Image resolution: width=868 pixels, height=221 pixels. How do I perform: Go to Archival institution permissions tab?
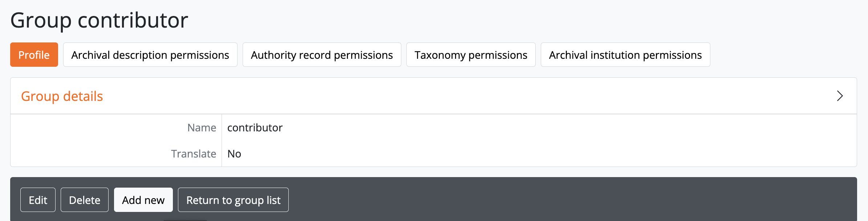pos(625,55)
